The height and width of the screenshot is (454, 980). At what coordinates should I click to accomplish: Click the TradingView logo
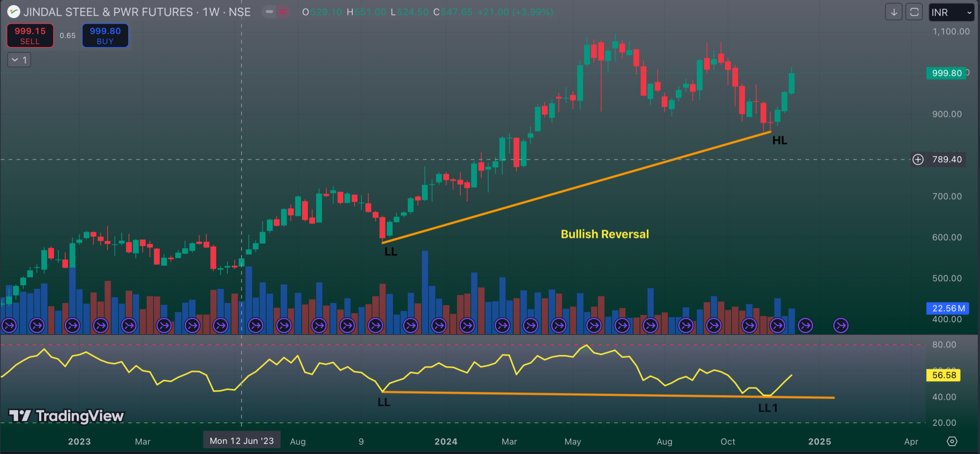tap(67, 415)
